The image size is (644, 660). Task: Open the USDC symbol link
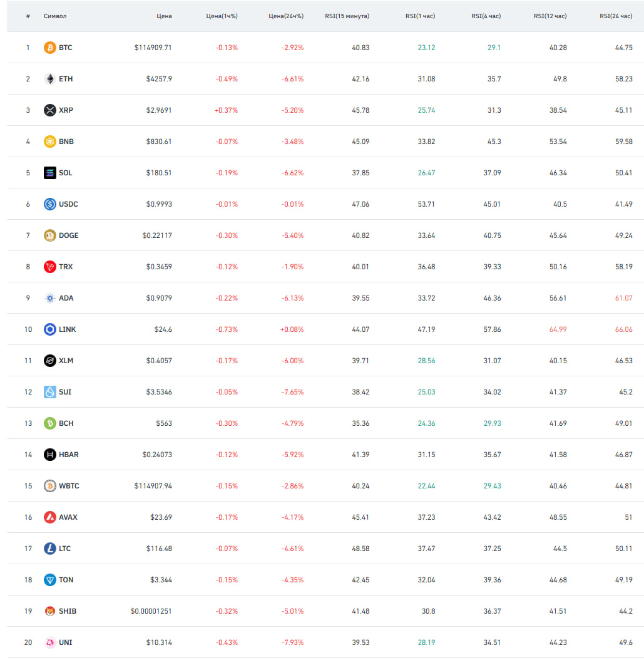[x=68, y=204]
